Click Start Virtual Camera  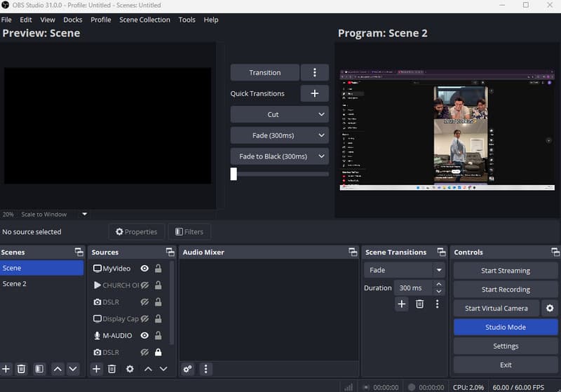coord(496,309)
